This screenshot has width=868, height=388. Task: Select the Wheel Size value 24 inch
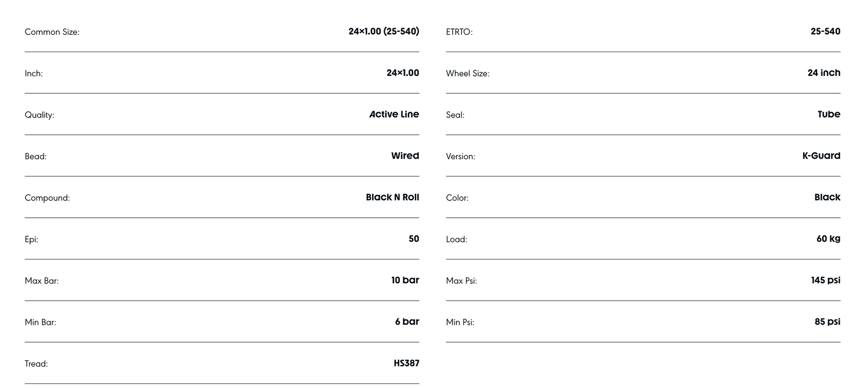click(824, 73)
